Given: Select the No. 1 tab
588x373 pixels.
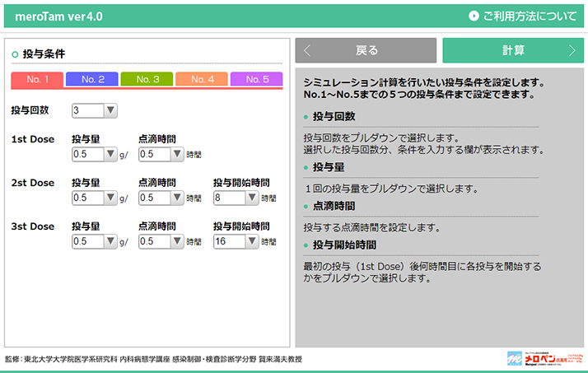Looking at the screenshot, I should click(36, 80).
